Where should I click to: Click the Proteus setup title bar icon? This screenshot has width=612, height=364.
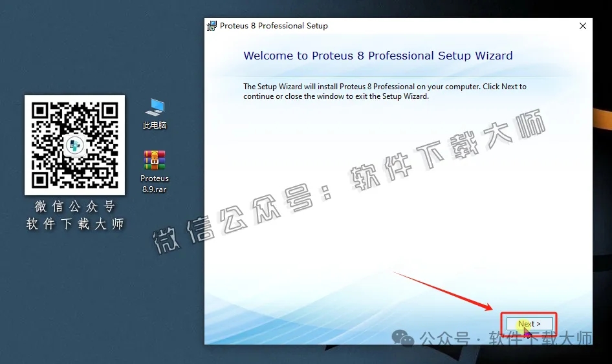point(212,26)
